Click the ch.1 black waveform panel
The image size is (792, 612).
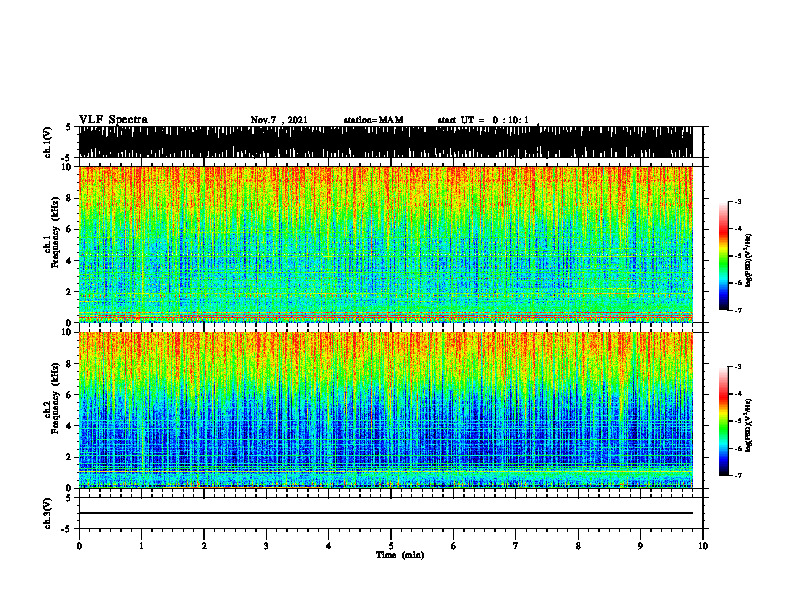pos(385,142)
